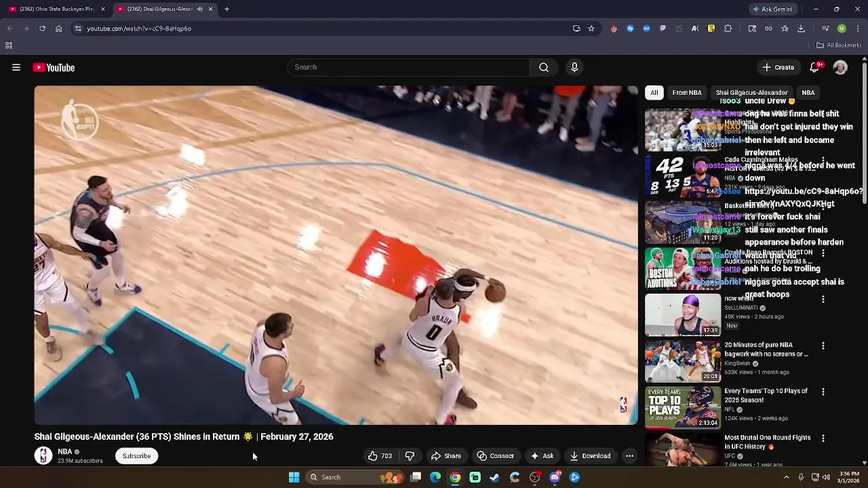Select the NBA filter chip
Image resolution: width=868 pixels, height=488 pixels.
pos(808,92)
